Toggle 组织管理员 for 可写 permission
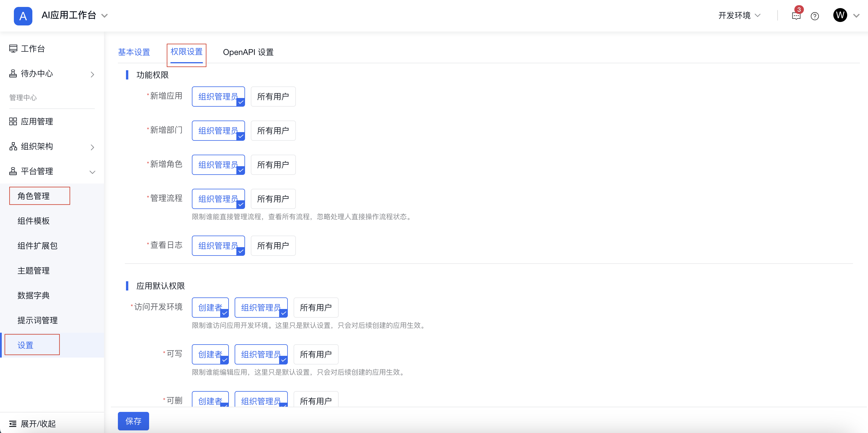This screenshot has height=433, width=868. (261, 354)
